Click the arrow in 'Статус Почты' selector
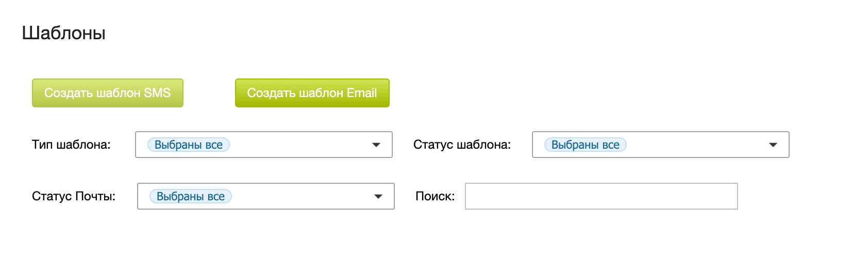Screen dimensions: 868x253 pos(378,197)
